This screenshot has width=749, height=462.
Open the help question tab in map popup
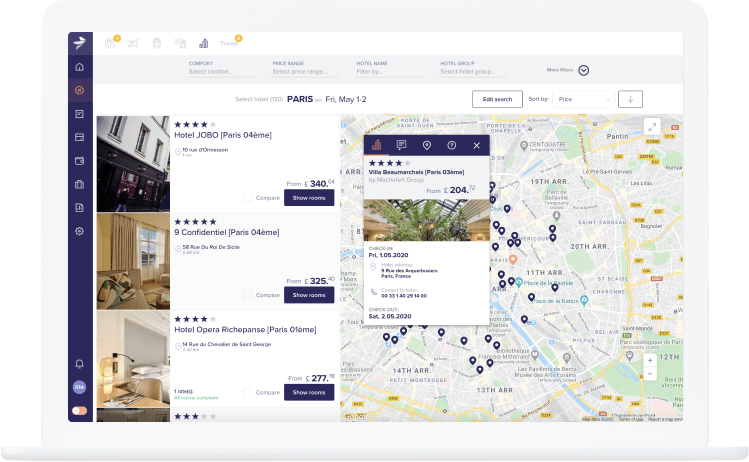(451, 145)
